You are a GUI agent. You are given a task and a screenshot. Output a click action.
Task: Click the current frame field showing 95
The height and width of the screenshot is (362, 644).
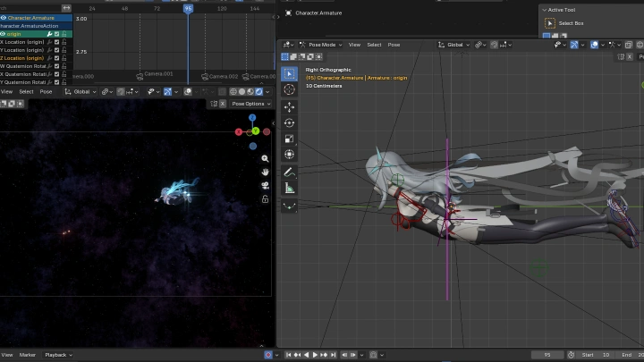[547, 355]
